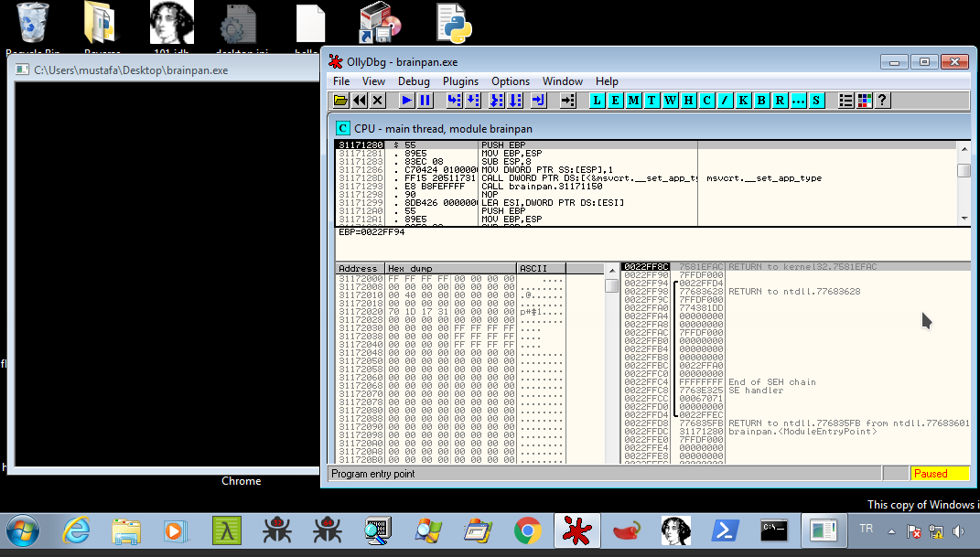Click the disassembly pane scroll-down arrow
Viewport: 980px width, 557px height.
(964, 219)
